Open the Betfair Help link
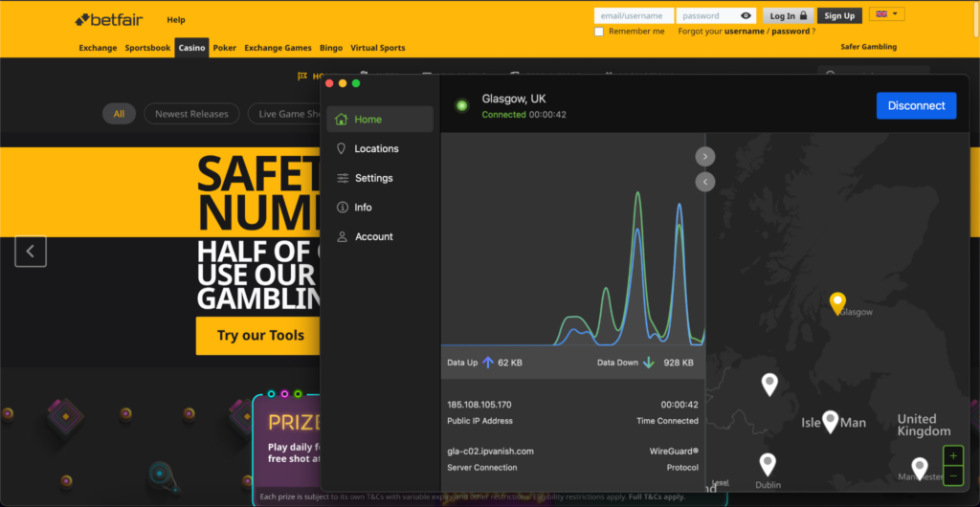 pos(176,20)
